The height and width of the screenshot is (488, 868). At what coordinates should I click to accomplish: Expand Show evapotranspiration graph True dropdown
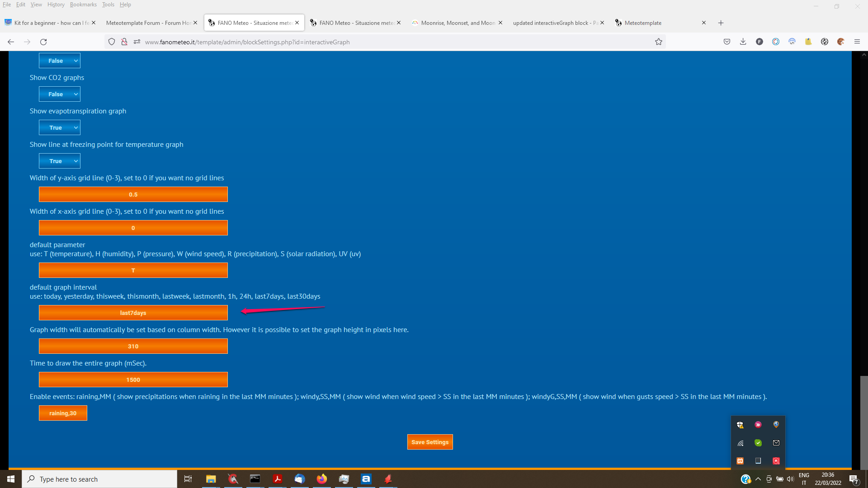coord(60,127)
